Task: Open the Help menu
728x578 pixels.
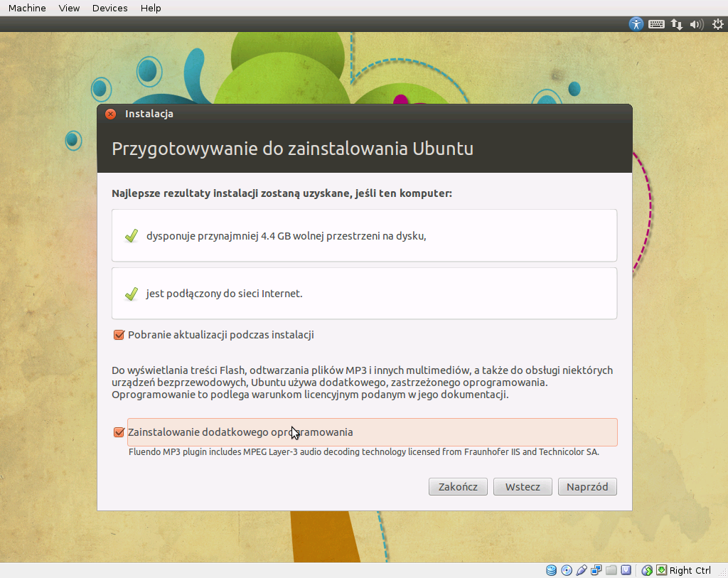Action: point(151,8)
